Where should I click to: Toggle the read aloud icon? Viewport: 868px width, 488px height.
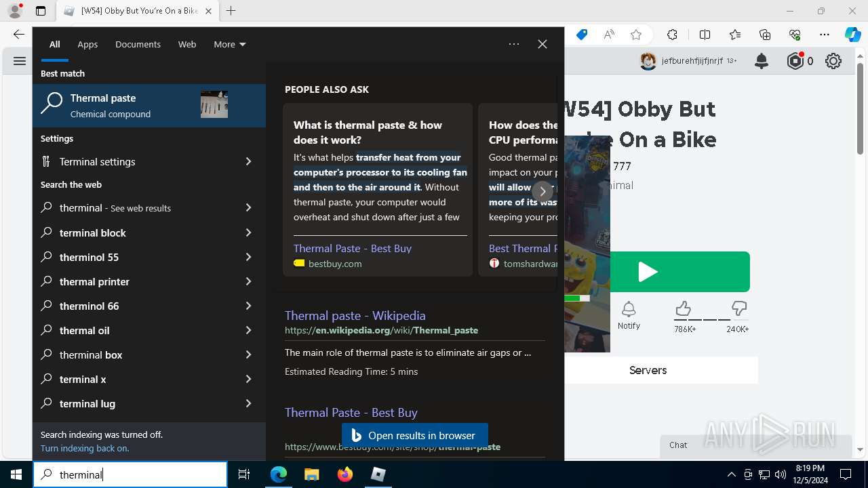click(x=609, y=35)
